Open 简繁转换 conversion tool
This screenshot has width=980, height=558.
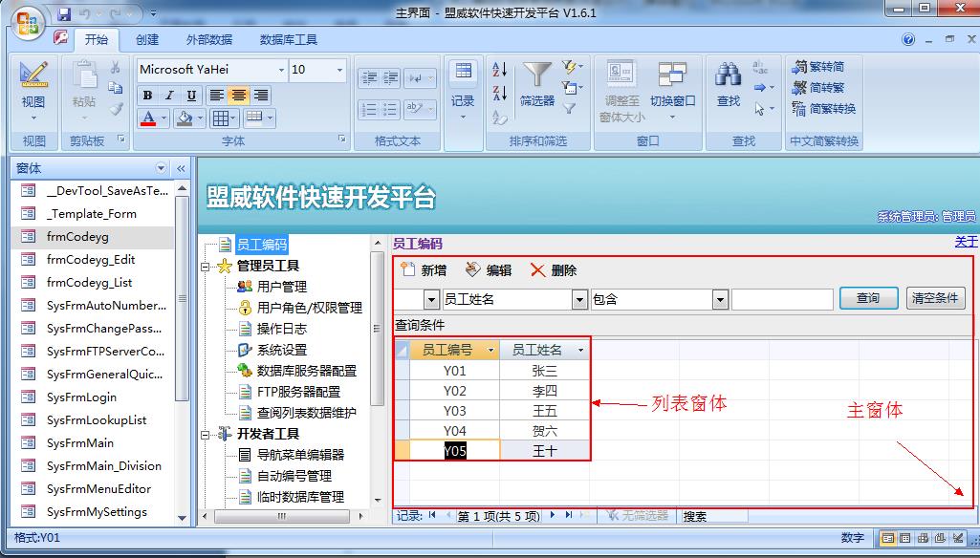point(824,109)
